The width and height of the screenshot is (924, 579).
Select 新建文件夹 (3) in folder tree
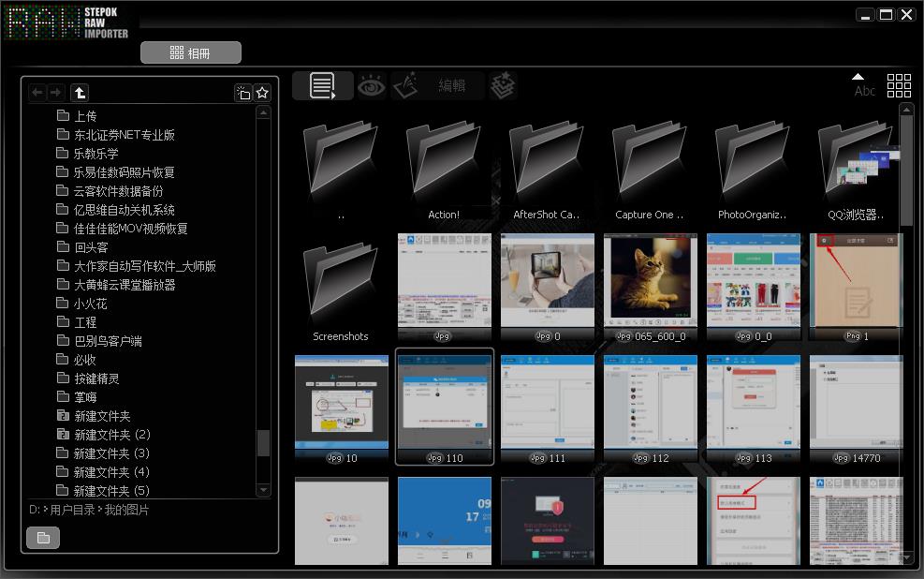pyautogui.click(x=111, y=453)
